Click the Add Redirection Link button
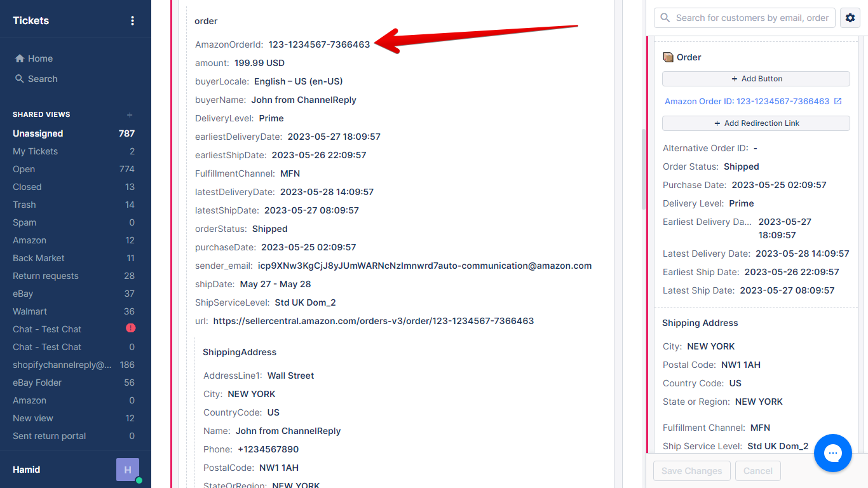868x488 pixels. pos(756,123)
